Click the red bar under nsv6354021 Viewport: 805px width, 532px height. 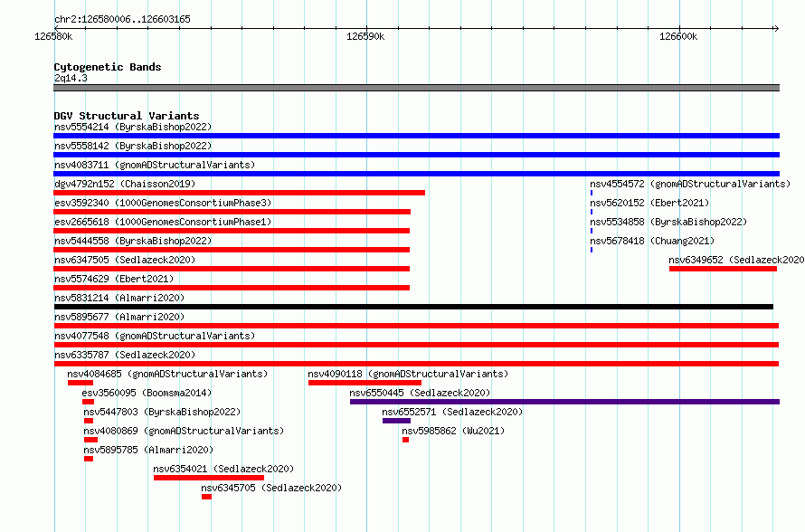click(x=209, y=478)
